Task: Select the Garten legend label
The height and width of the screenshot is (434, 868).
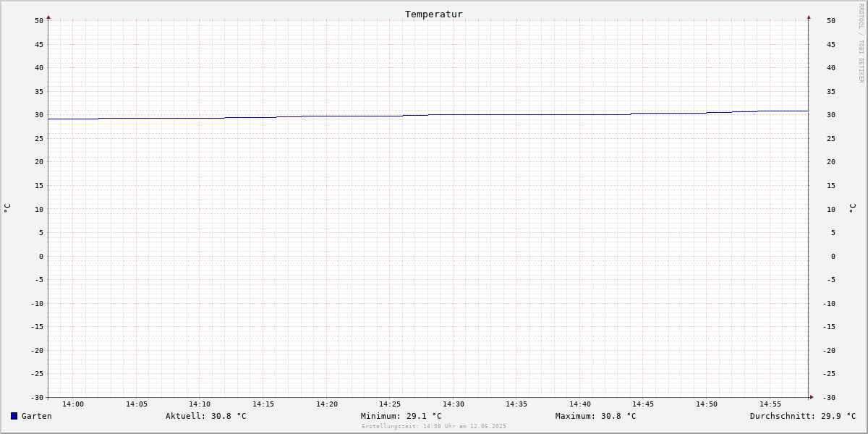Action: click(x=37, y=416)
